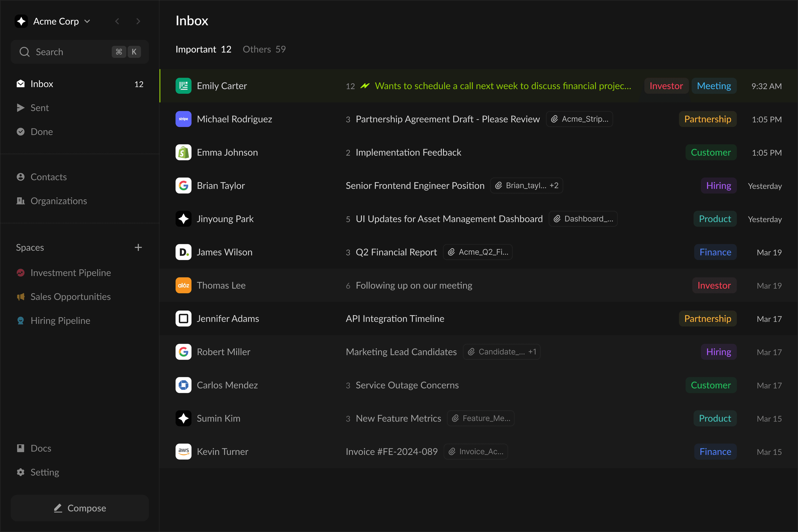
Task: Focus the Search field
Action: click(x=80, y=52)
